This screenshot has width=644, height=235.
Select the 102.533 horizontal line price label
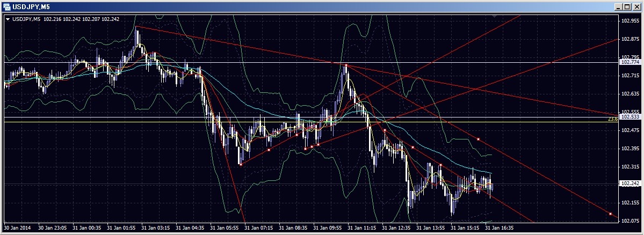[x=630, y=116]
